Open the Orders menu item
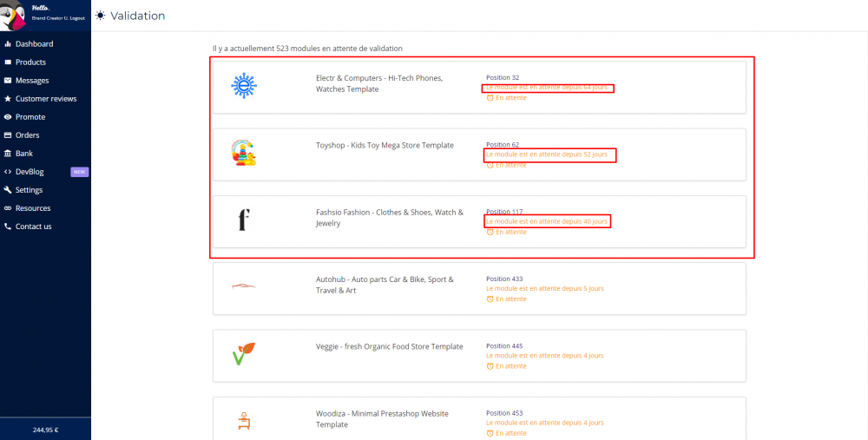 pyautogui.click(x=28, y=135)
